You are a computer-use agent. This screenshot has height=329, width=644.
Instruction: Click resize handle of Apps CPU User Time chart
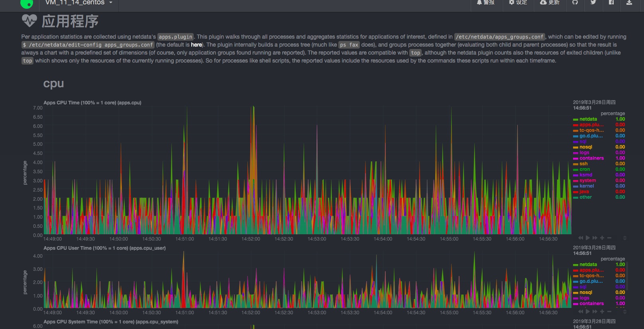coord(624,312)
